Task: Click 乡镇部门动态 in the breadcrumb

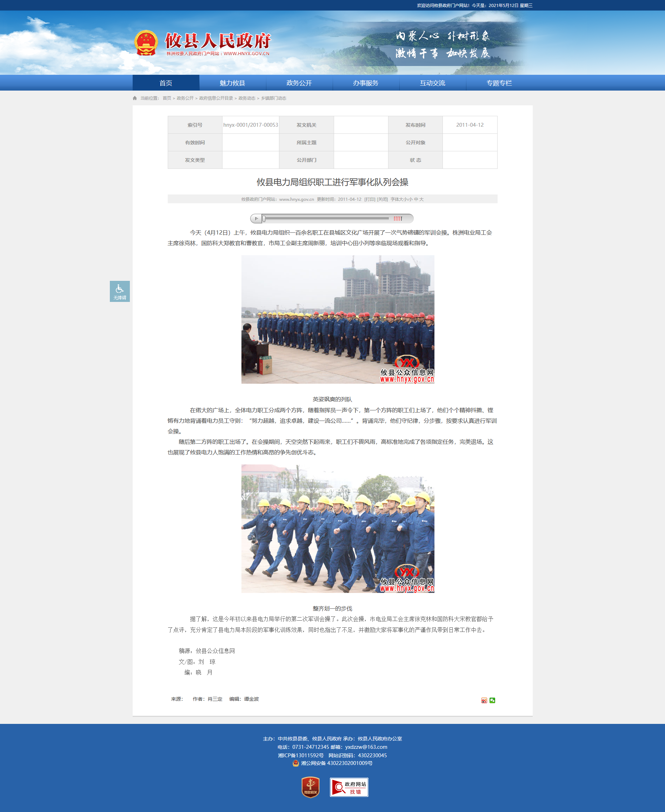Action: [x=273, y=98]
